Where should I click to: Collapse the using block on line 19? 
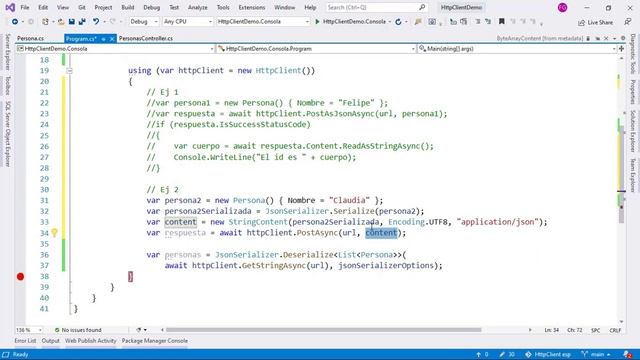click(69, 71)
